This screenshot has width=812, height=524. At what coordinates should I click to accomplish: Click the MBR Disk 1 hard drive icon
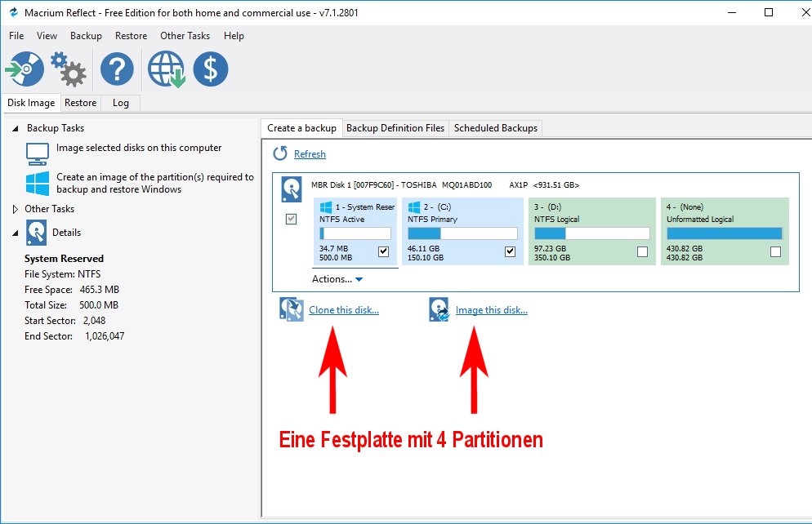tap(291, 189)
